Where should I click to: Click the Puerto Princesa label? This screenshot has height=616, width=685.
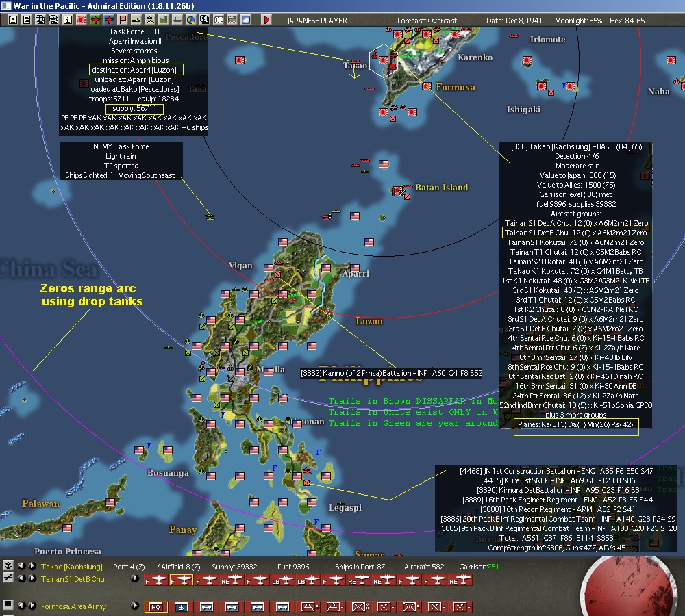68,552
